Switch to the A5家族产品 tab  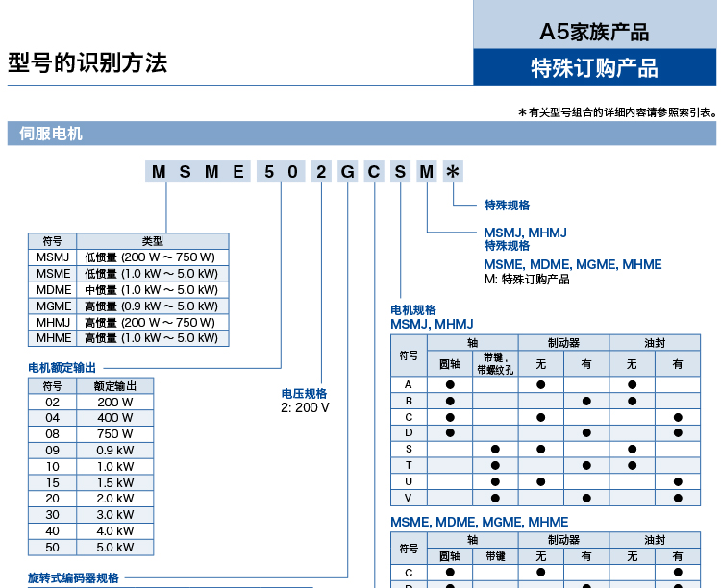[x=594, y=32]
